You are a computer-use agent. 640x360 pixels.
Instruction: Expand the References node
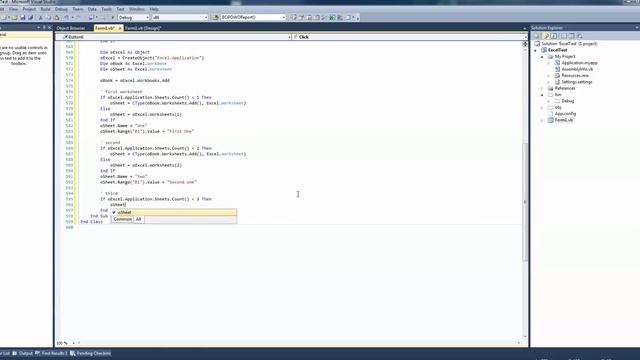point(542,88)
